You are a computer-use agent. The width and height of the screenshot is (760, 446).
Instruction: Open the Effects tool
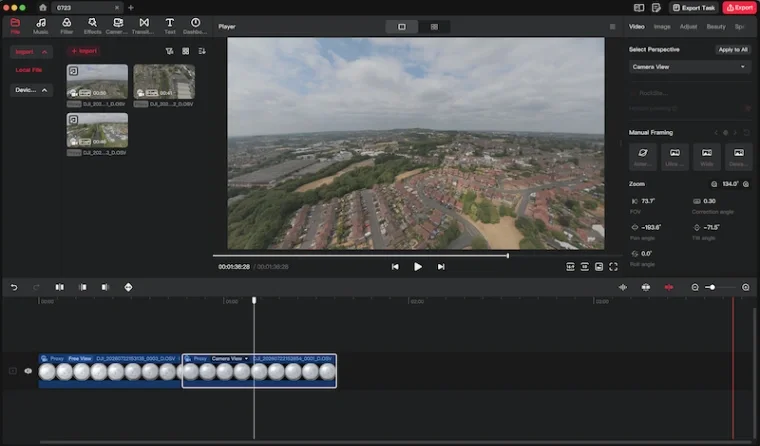tap(92, 26)
